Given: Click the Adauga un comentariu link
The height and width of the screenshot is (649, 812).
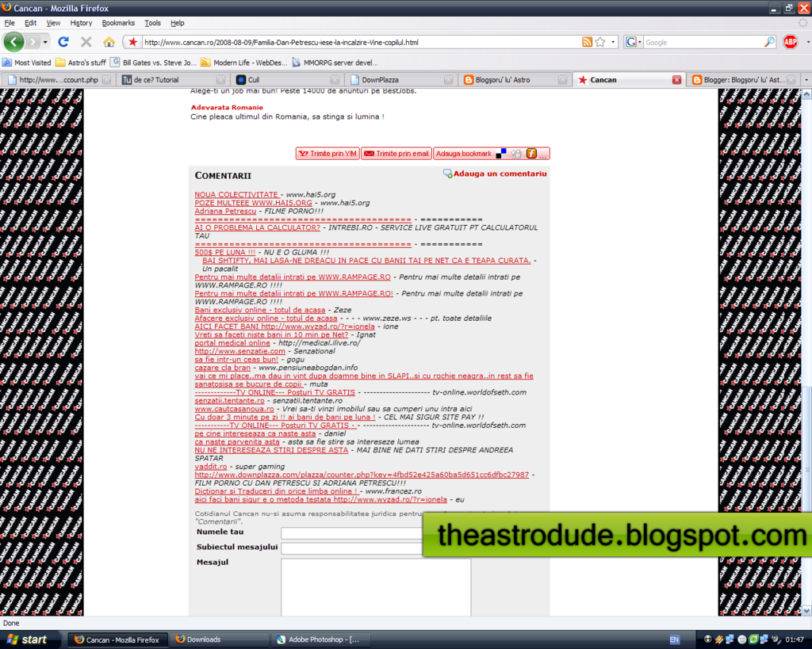Looking at the screenshot, I should [x=495, y=174].
